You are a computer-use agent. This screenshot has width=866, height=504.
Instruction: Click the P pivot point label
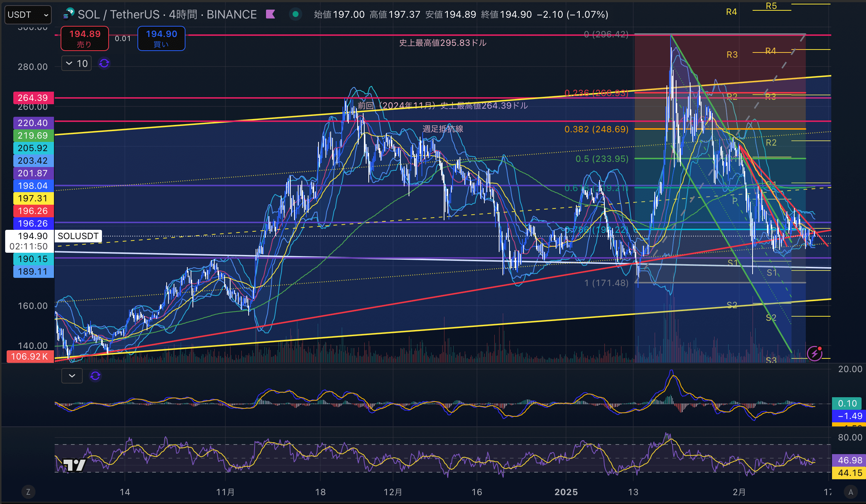[x=735, y=201]
